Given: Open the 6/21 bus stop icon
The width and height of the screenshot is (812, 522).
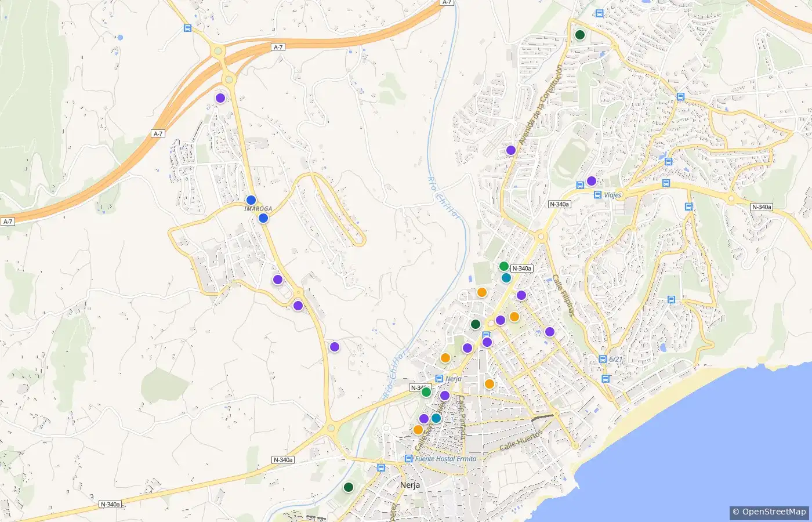Looking at the screenshot, I should pyautogui.click(x=603, y=359).
